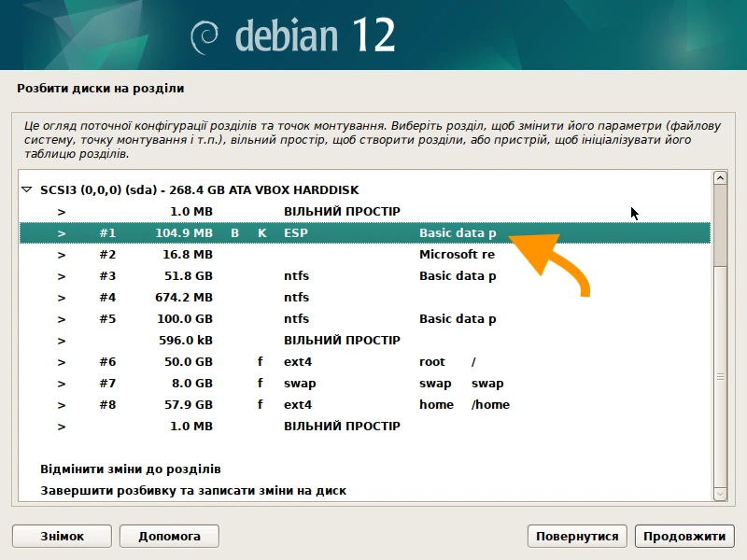This screenshot has height=560, width=747.
Task: Choose 'Відмінити зміни до розділів' option
Action: coord(131,469)
